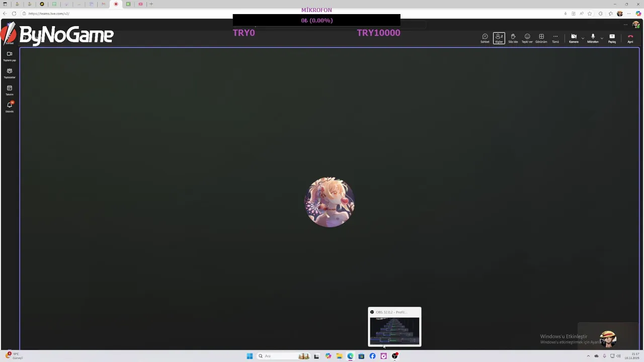Open the Kişiler participants panel
644x362 pixels.
(499, 38)
